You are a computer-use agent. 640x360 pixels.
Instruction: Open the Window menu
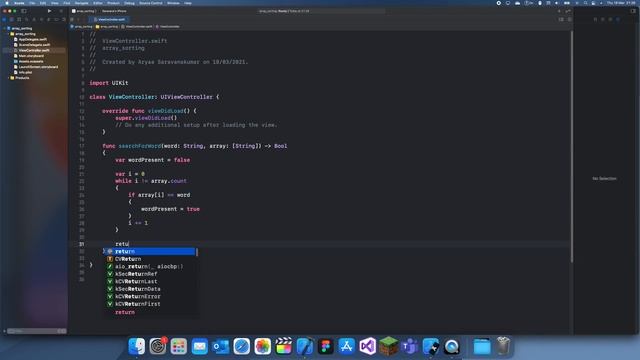click(173, 3)
